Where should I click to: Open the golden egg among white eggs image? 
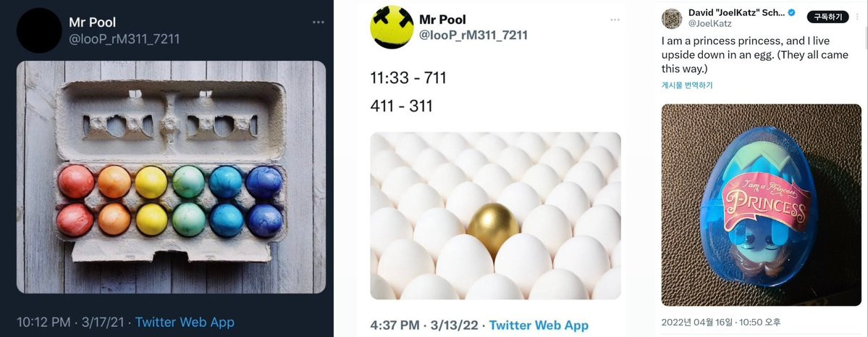pos(495,216)
